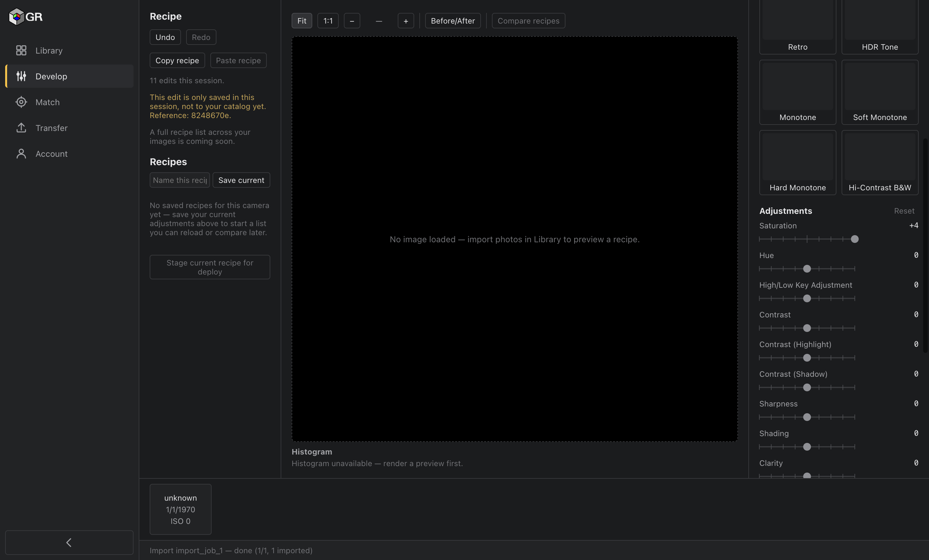This screenshot has width=929, height=560.
Task: Select the unknown 1/1/1970 filmstrip thumbnail
Action: click(x=181, y=509)
